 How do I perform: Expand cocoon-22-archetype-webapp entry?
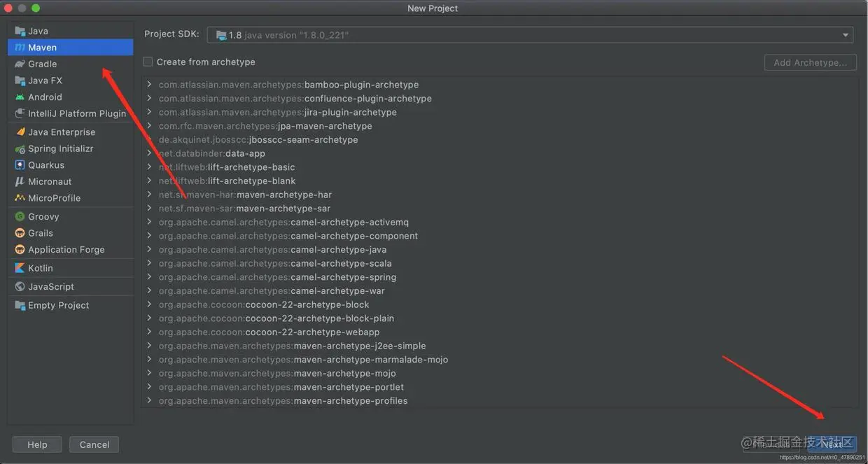click(x=149, y=332)
